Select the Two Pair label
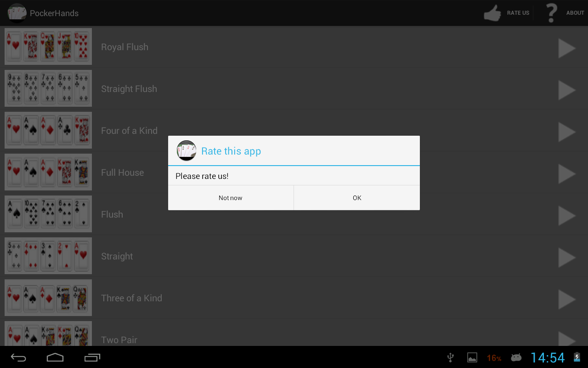Viewport: 588px width, 368px height. tap(119, 340)
